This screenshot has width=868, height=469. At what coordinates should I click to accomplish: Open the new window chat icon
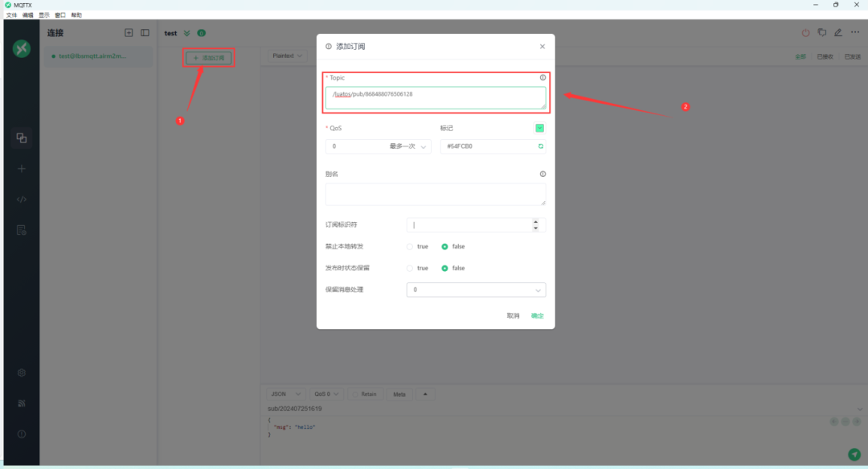(822, 33)
